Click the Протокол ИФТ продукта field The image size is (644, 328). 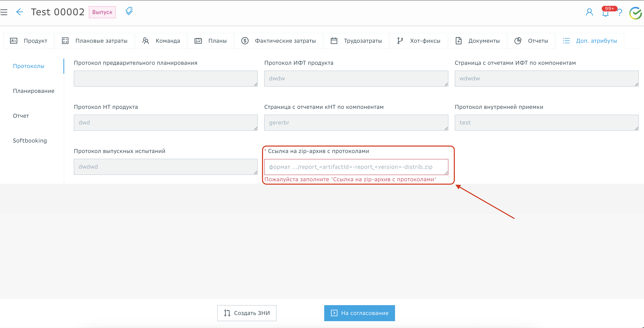(356, 78)
